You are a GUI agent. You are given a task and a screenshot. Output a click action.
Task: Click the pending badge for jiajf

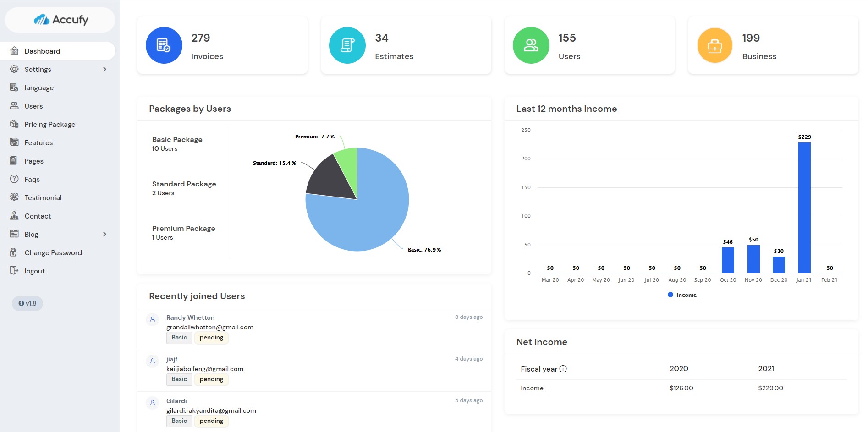211,379
